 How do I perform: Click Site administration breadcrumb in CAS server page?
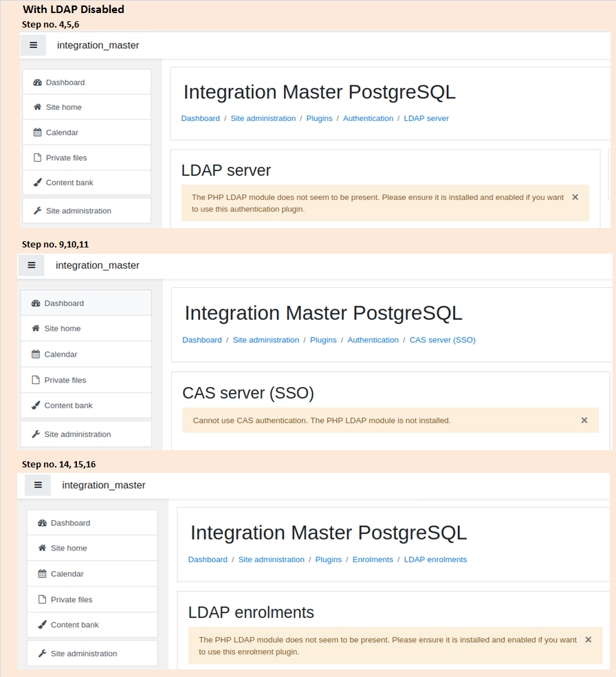point(266,340)
